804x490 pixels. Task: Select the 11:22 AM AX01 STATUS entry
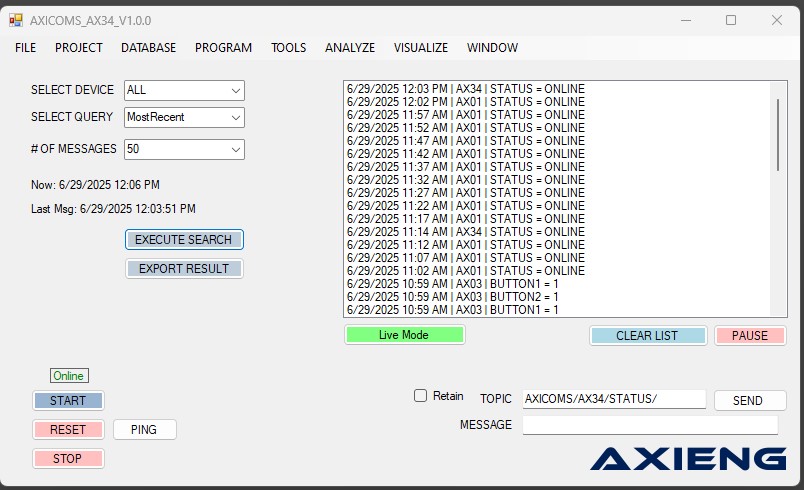coord(558,206)
